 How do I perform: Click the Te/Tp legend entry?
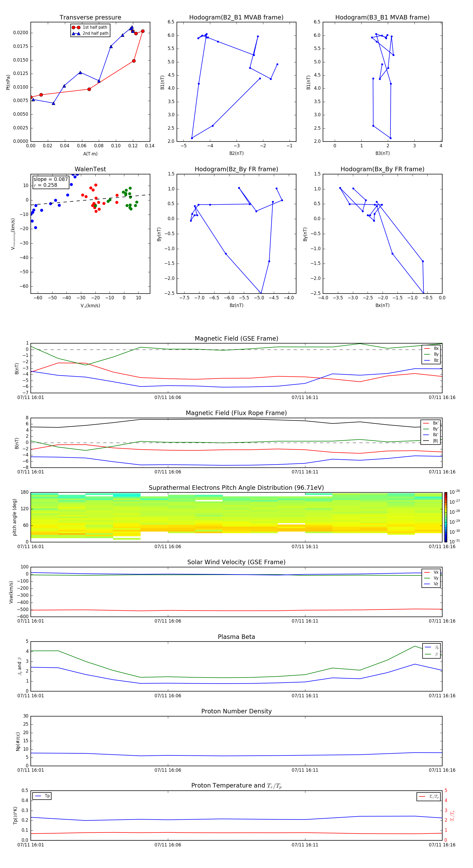[x=429, y=796]
